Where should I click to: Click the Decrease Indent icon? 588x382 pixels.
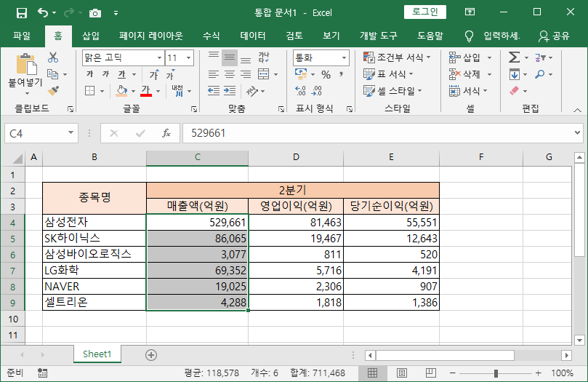(214, 91)
